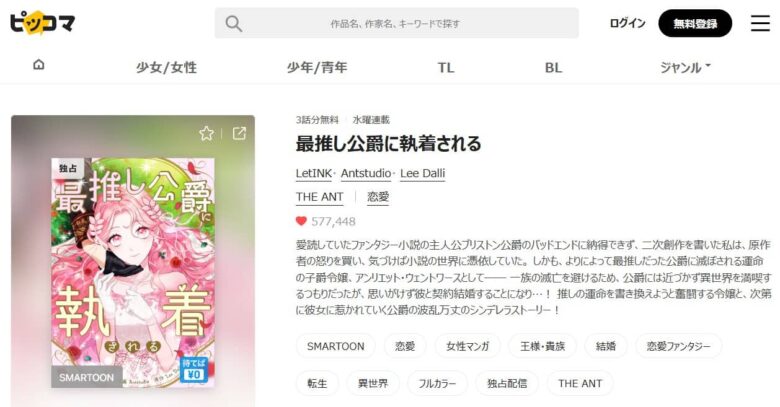Click the 待てば¥0 badge

coord(194,370)
